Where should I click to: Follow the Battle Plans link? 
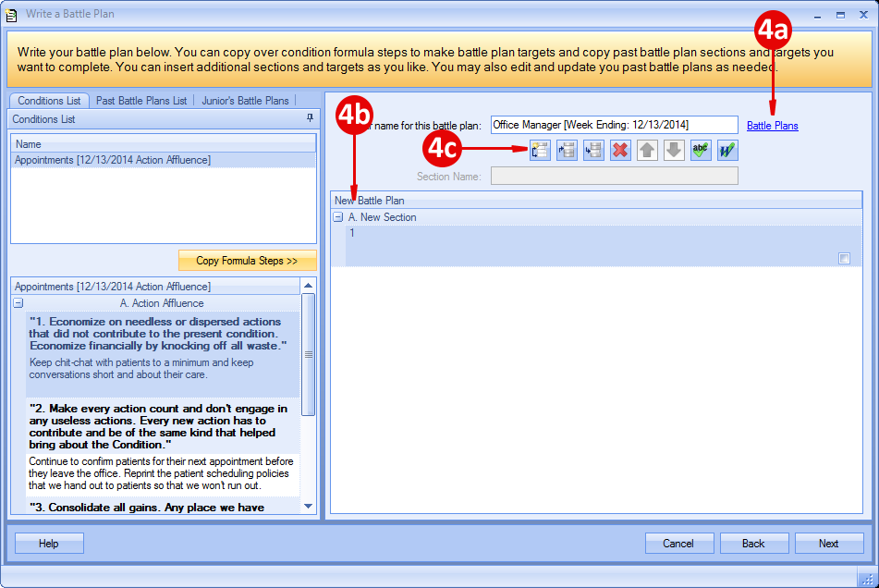[772, 126]
